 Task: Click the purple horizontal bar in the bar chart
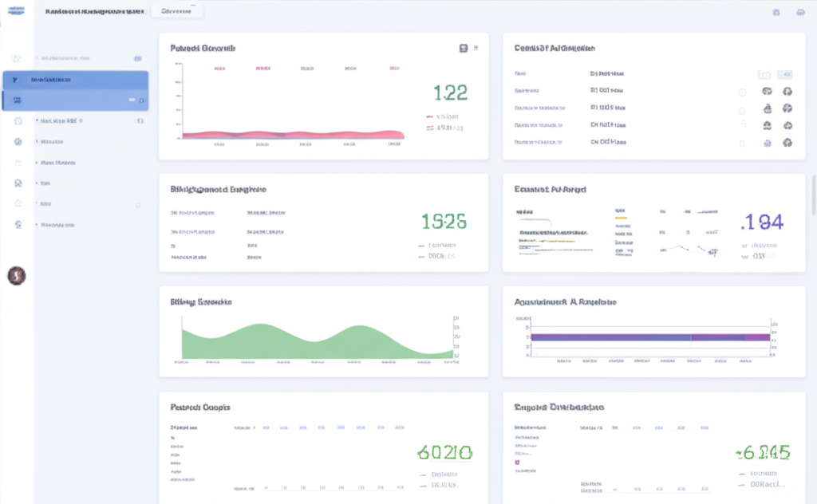tap(649, 338)
